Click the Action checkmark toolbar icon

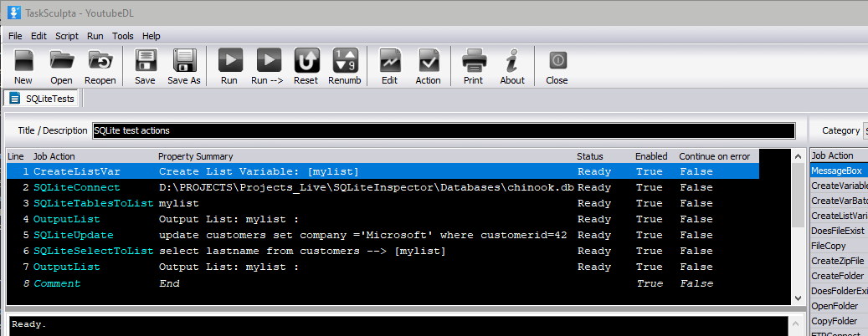click(x=428, y=60)
